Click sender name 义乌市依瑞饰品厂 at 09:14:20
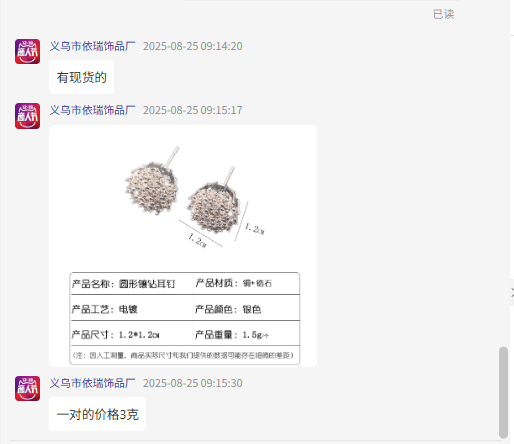The height and width of the screenshot is (444, 514). (92, 46)
